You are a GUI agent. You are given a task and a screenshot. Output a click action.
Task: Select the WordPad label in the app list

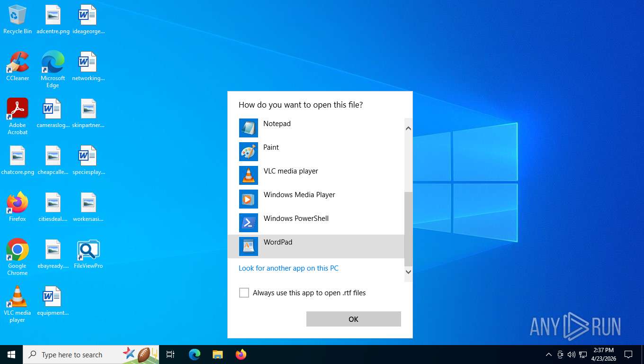(x=278, y=242)
